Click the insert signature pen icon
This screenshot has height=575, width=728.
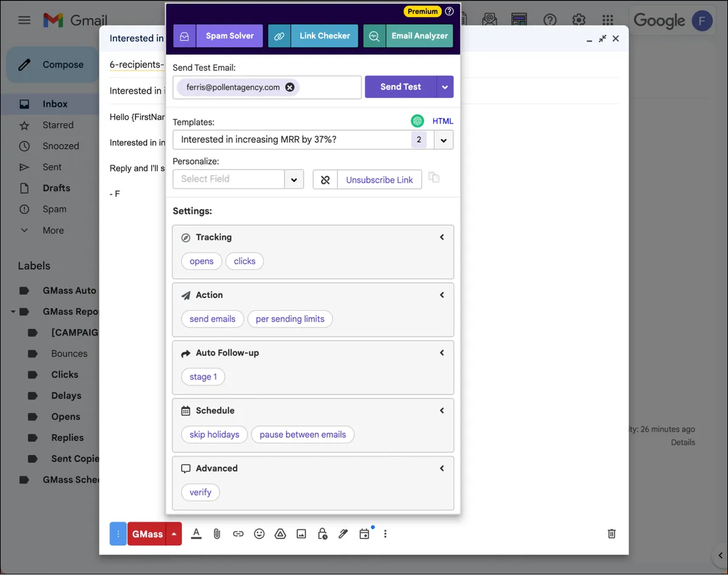click(343, 534)
